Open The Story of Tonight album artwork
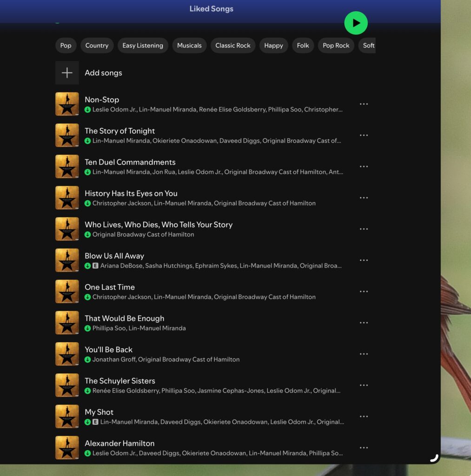The height and width of the screenshot is (476, 471). (x=67, y=135)
